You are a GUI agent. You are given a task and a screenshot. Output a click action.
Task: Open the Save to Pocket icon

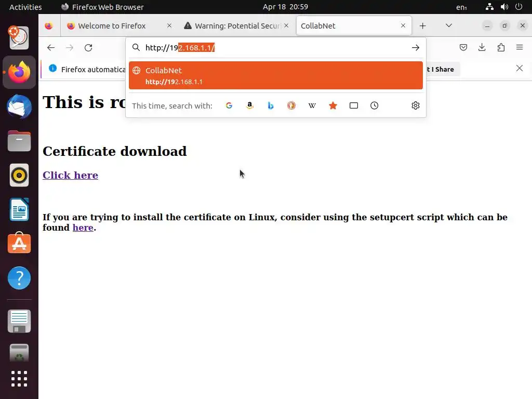point(463,47)
